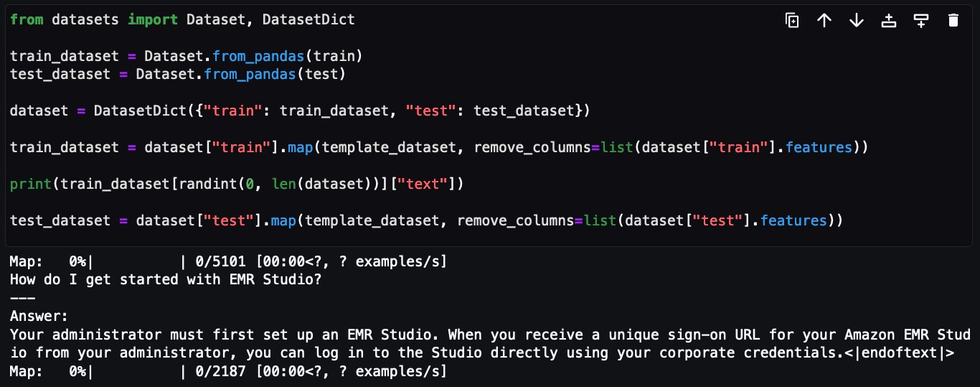Click the dataset["train"].map code line

coord(439,147)
